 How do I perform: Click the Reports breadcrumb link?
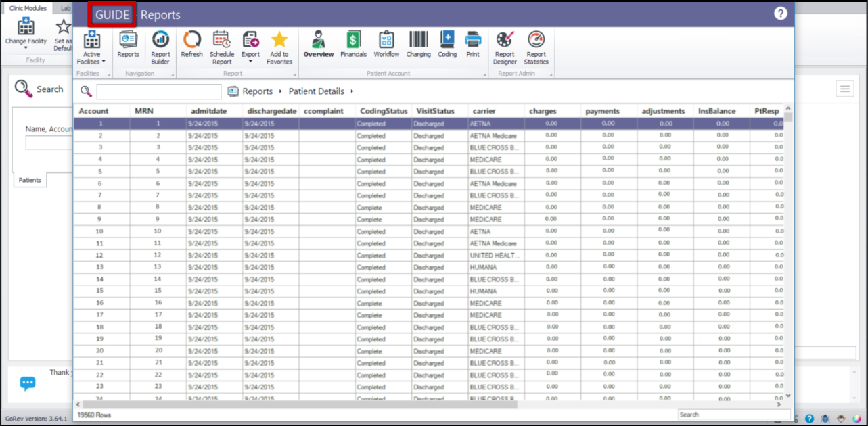(257, 91)
